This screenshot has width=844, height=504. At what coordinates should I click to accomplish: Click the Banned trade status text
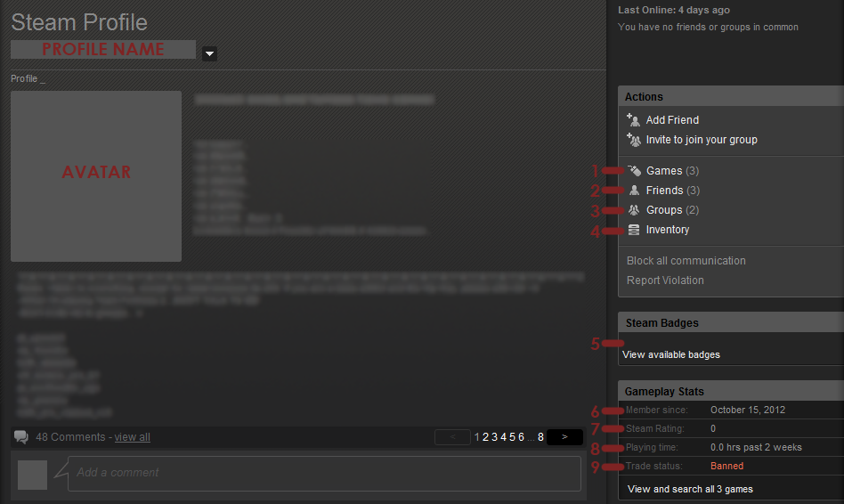726,466
